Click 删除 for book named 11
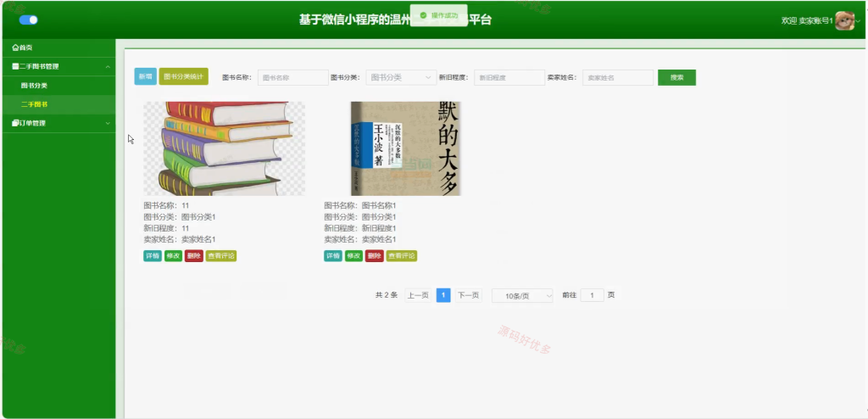 194,256
